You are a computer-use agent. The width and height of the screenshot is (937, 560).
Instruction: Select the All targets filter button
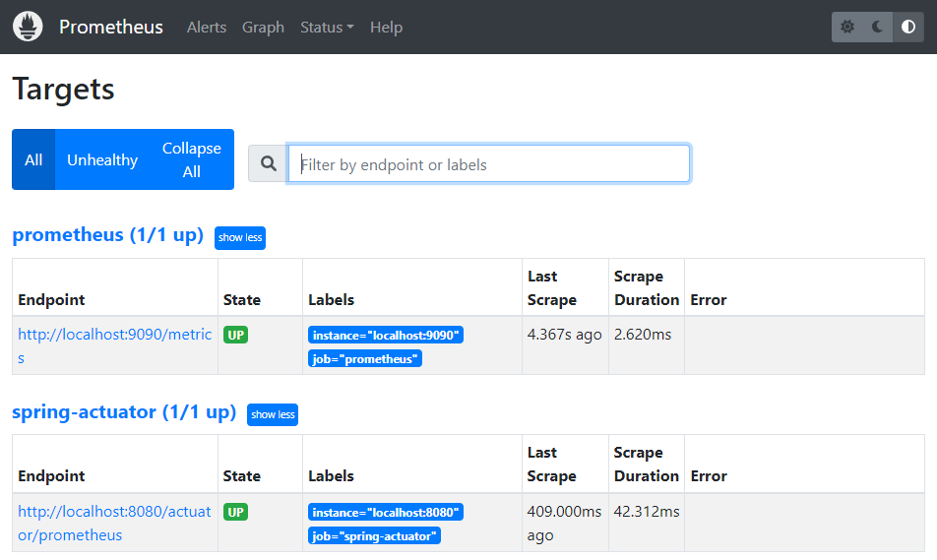tap(33, 159)
